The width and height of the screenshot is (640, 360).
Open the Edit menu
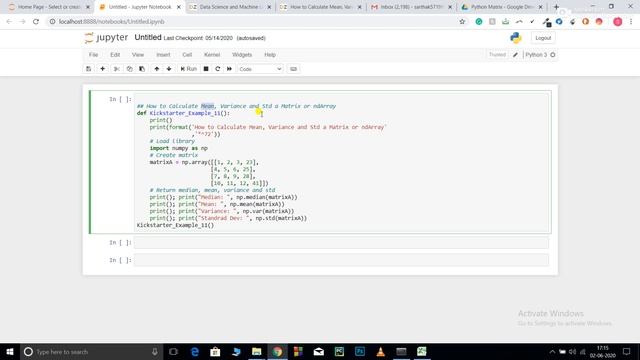point(115,55)
